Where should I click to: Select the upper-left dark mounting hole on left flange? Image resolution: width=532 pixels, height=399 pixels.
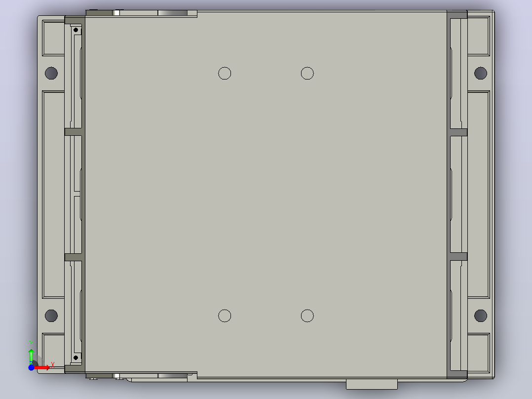(x=51, y=73)
